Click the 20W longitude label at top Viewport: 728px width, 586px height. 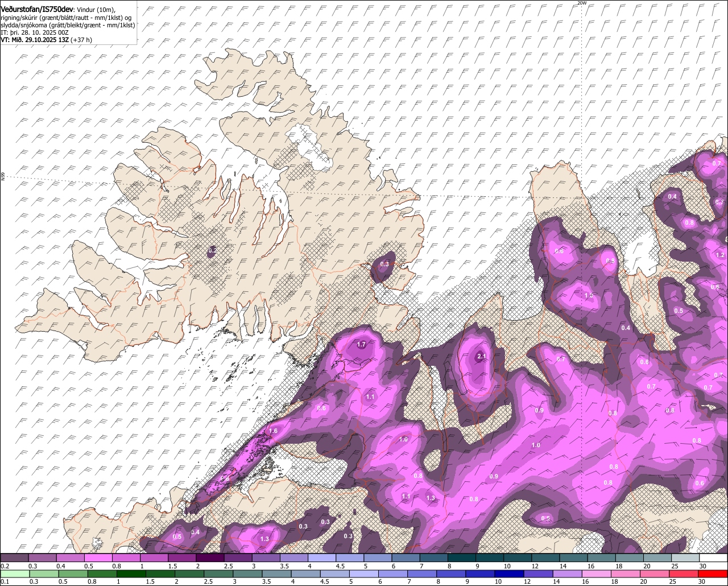point(581,3)
